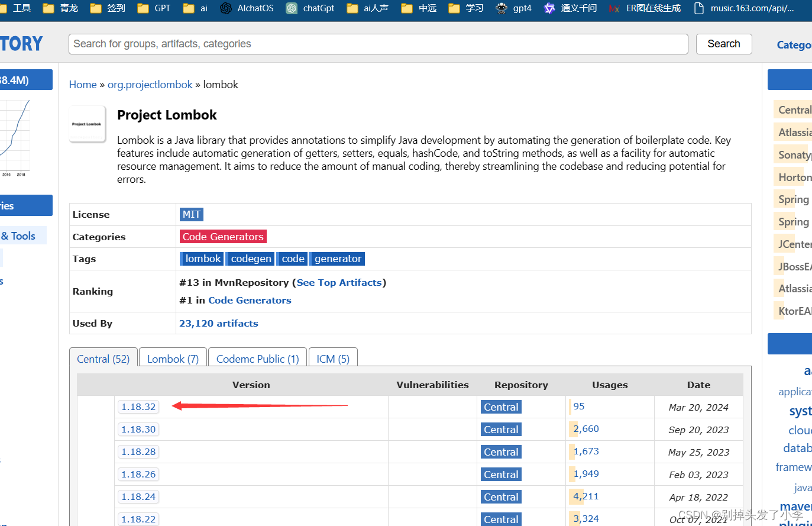The height and width of the screenshot is (526, 812).
Task: Select the generator tag
Action: point(338,259)
